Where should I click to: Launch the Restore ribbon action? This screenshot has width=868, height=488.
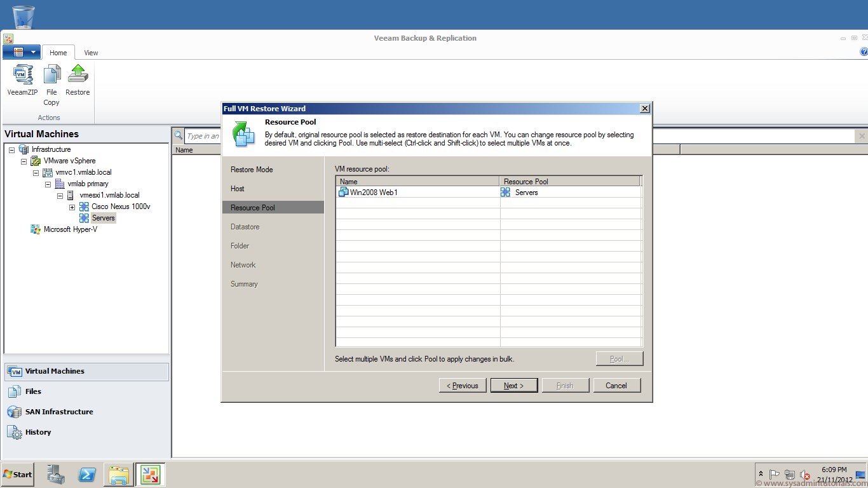(x=78, y=81)
